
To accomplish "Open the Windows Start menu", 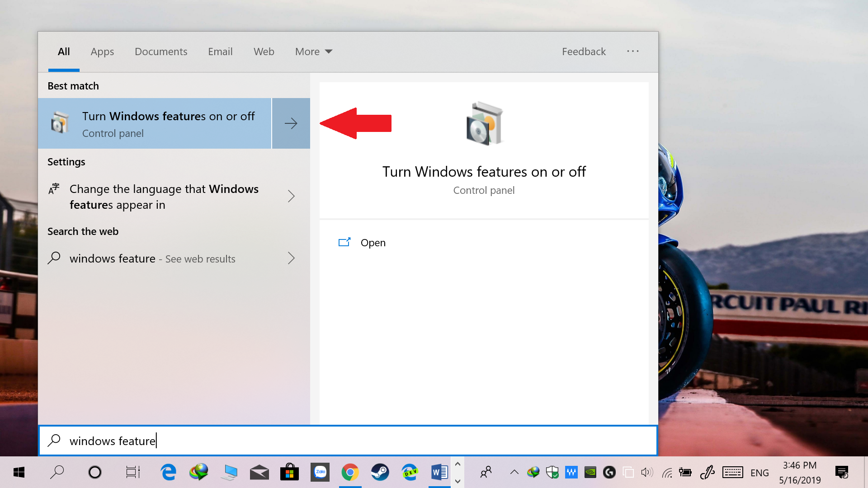I will coord(19,473).
